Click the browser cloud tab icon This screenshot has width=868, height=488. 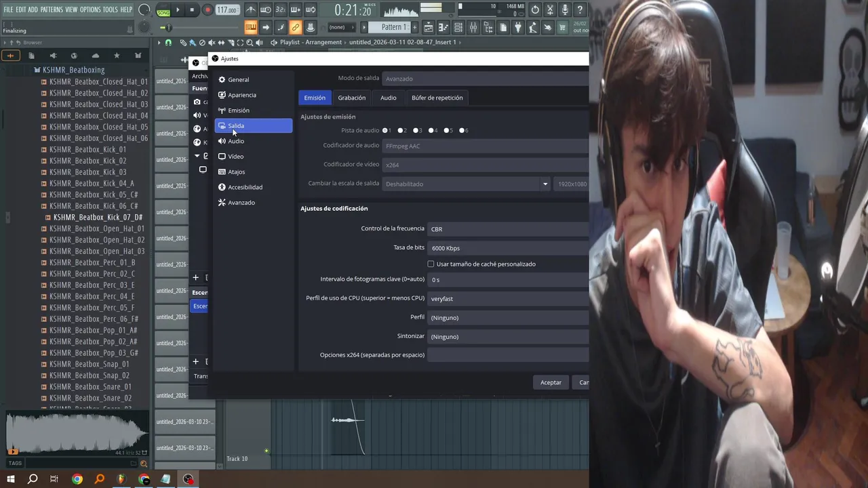tap(95, 56)
